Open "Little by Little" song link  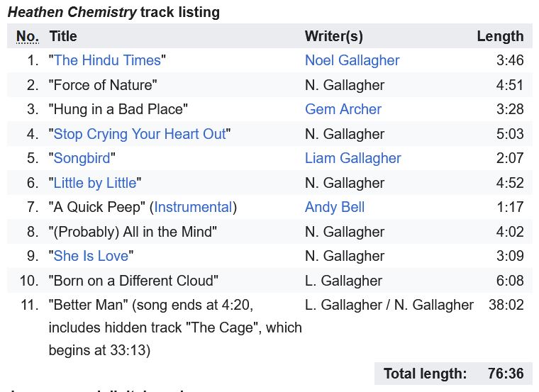point(95,183)
